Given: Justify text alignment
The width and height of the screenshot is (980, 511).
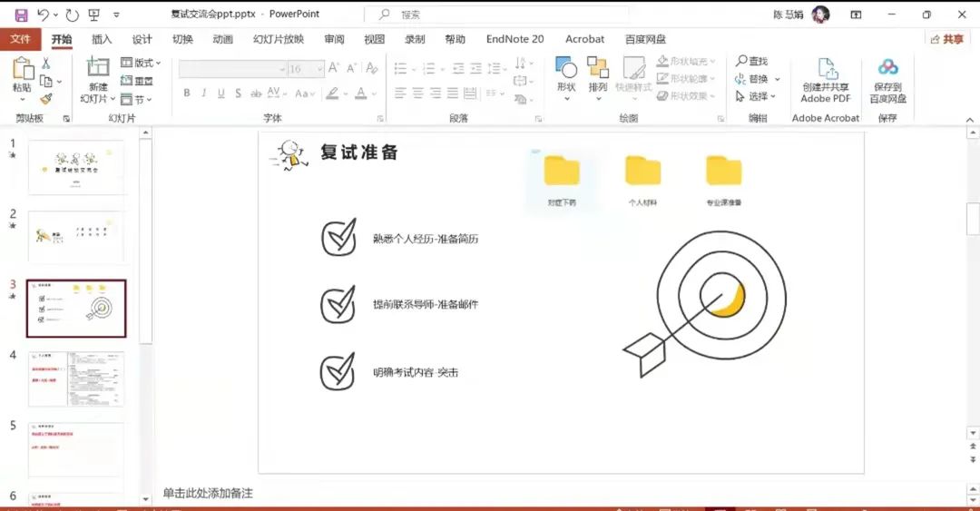Looking at the screenshot, I should [453, 93].
